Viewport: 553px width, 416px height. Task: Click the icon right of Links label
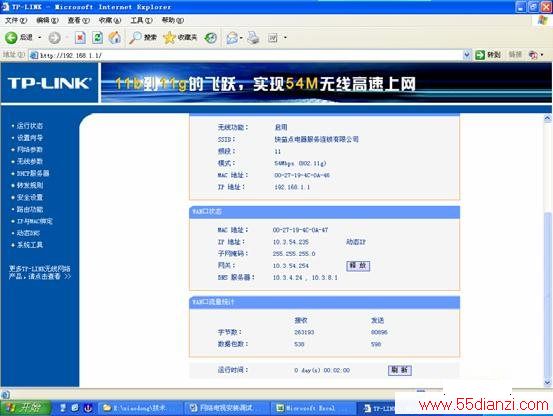point(533,55)
